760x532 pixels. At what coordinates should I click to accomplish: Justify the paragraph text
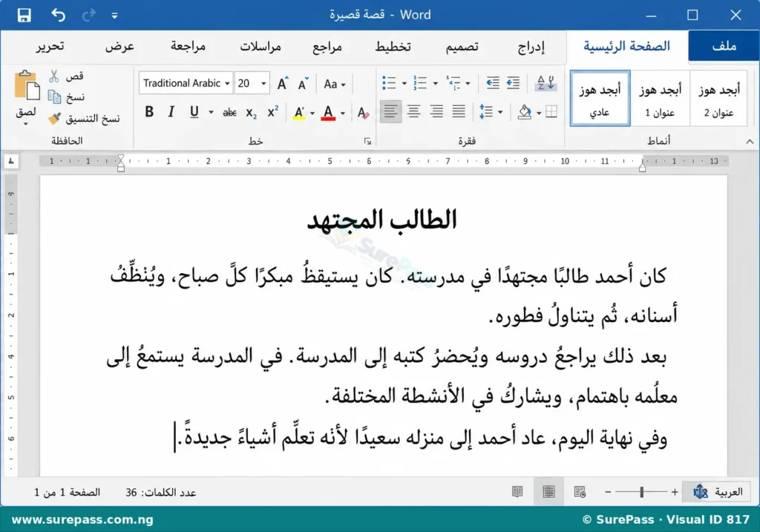pos(459,112)
